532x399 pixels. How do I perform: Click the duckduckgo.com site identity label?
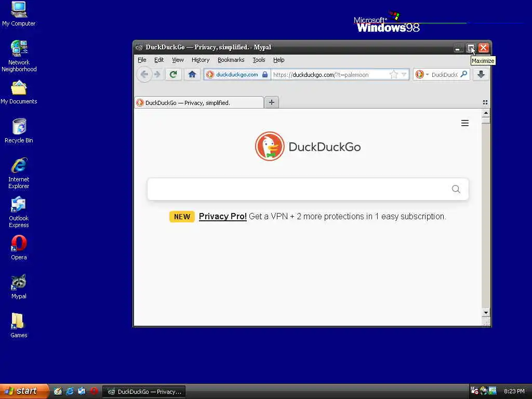click(x=237, y=74)
